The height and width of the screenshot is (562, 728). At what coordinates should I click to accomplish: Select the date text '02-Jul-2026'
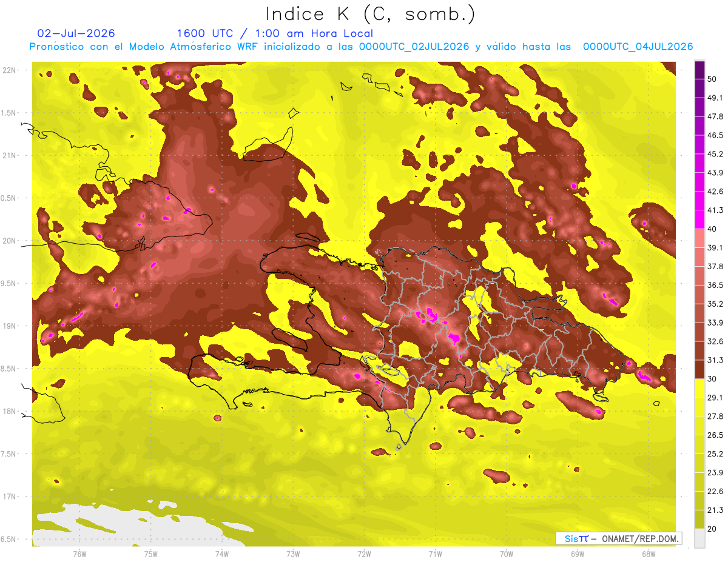76,33
